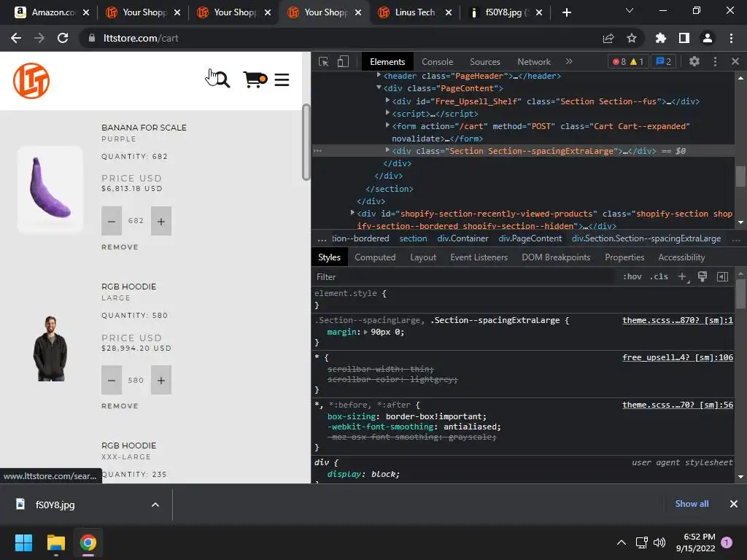Expand the Free_Upsell_Shelf div node
The height and width of the screenshot is (560, 747).
pyautogui.click(x=387, y=101)
